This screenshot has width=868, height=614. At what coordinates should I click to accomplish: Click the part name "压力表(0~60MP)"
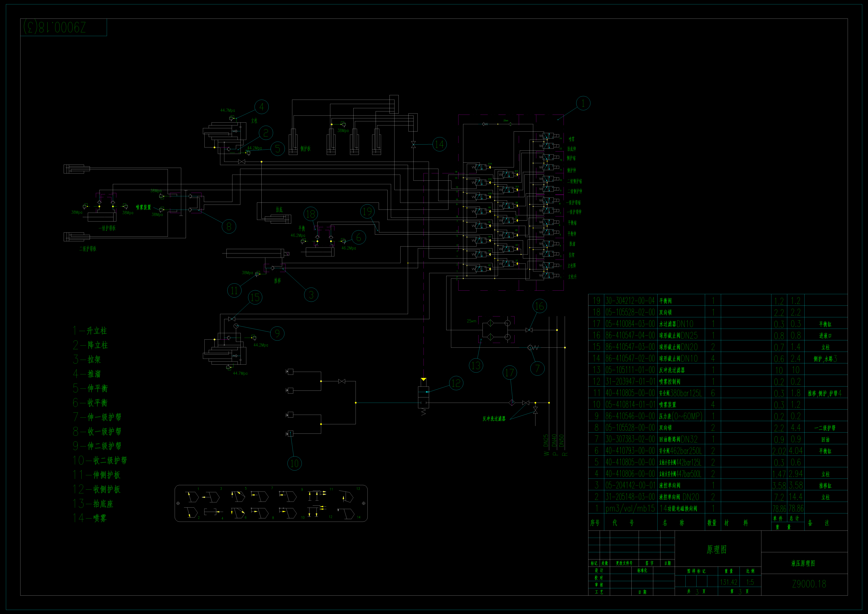pyautogui.click(x=681, y=416)
